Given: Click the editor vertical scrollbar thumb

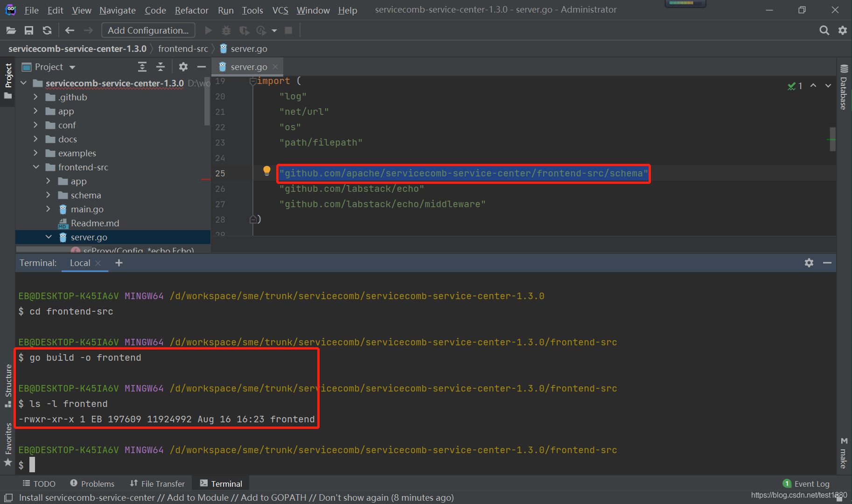Looking at the screenshot, I should (x=832, y=139).
